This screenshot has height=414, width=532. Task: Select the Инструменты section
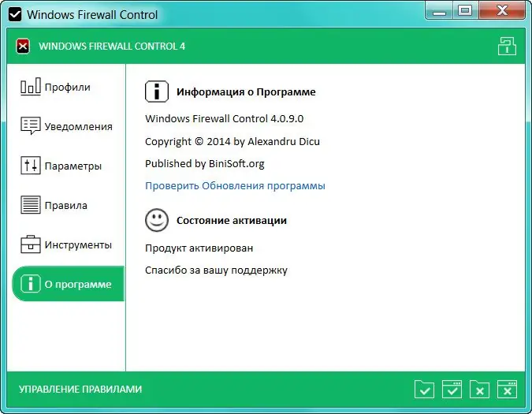tap(66, 244)
